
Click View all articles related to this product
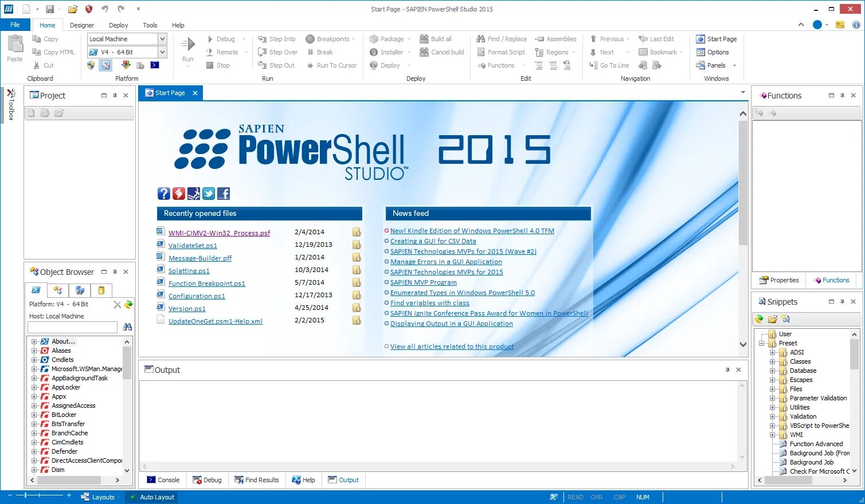[452, 346]
